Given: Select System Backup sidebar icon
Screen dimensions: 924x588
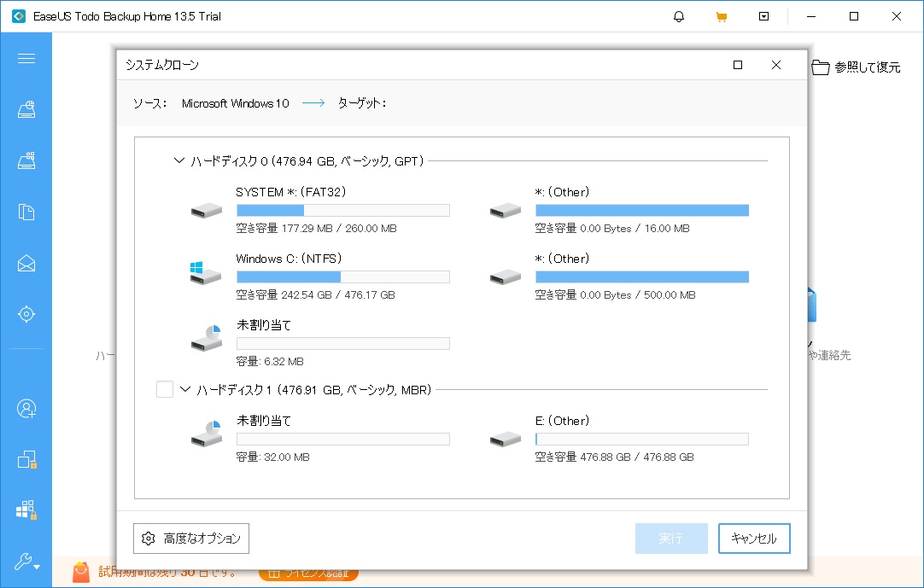Looking at the screenshot, I should (x=26, y=160).
